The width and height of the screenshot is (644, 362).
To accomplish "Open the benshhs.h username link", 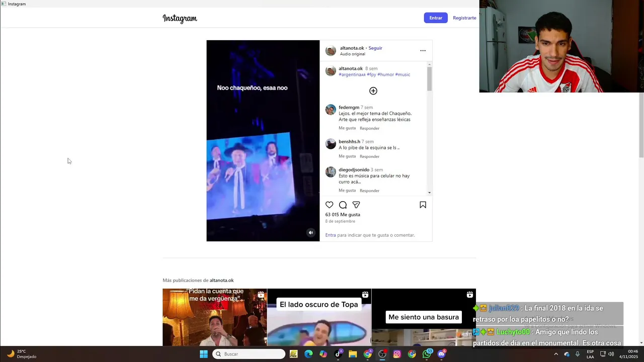I will (x=349, y=142).
